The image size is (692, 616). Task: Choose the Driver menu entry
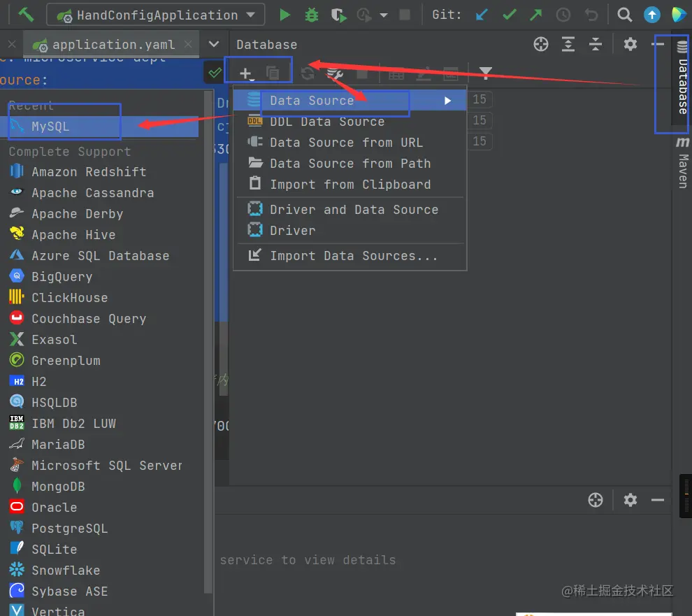349,230
